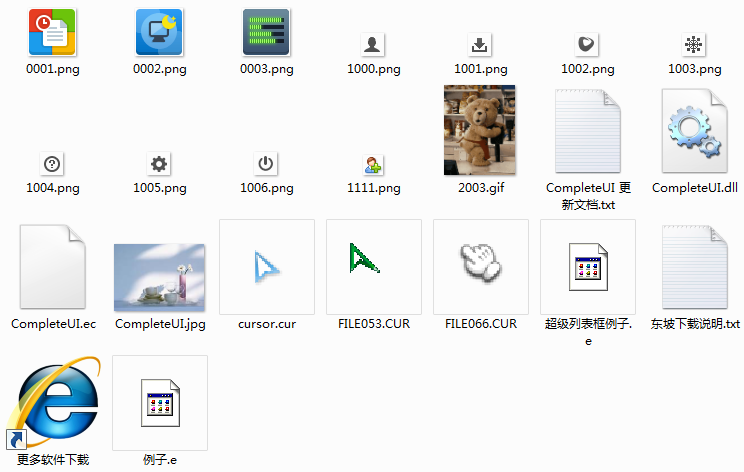Select the 1005.png gear icon
This screenshot has height=472, width=744.
click(x=159, y=164)
